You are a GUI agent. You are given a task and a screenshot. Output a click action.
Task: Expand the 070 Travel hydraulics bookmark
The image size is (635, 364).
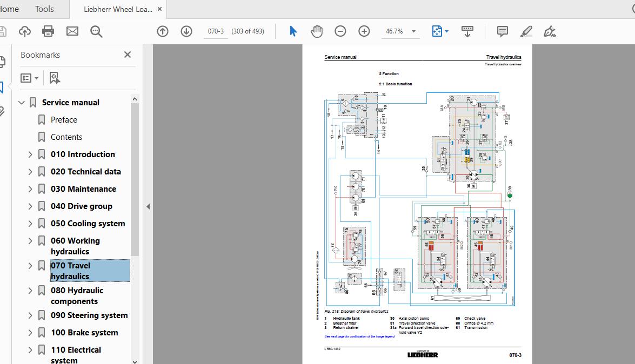[x=30, y=266]
